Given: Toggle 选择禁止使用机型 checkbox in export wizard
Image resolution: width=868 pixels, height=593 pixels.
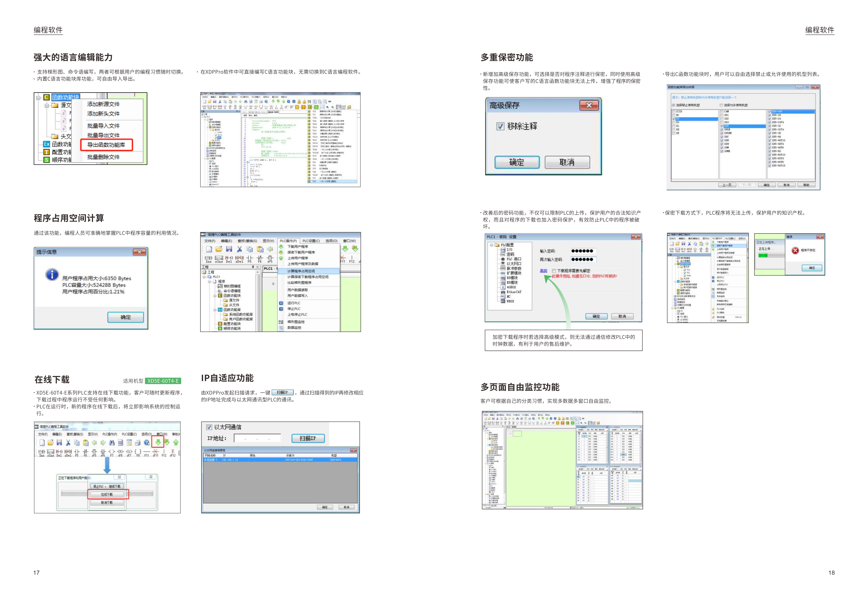Looking at the screenshot, I should click(x=674, y=105).
